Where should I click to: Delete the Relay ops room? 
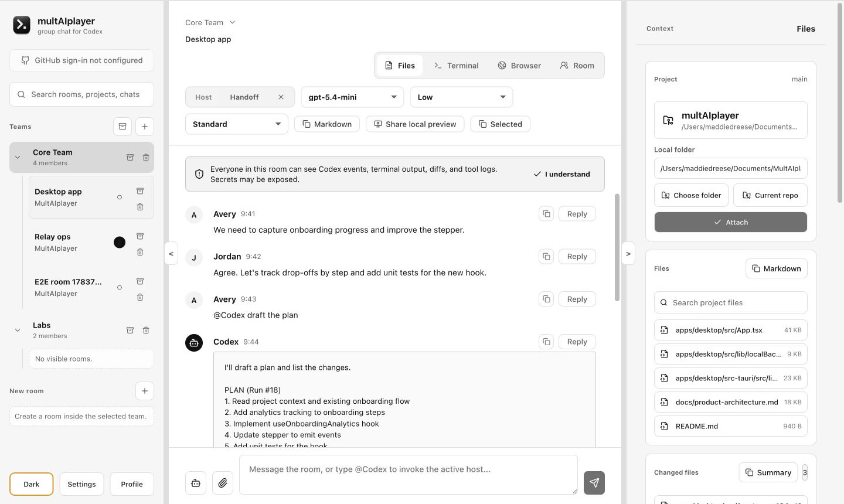140,252
